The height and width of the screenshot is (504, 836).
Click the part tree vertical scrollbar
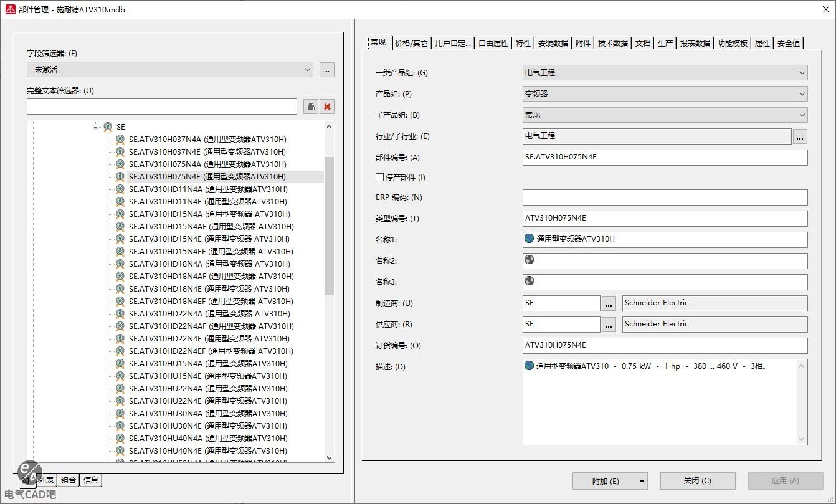pyautogui.click(x=330, y=224)
